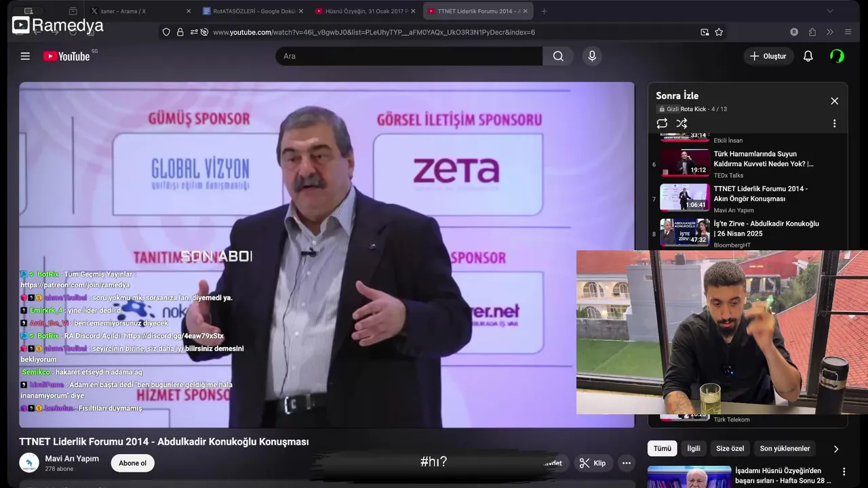Click the main video player
The height and width of the screenshot is (488, 868).
click(327, 255)
